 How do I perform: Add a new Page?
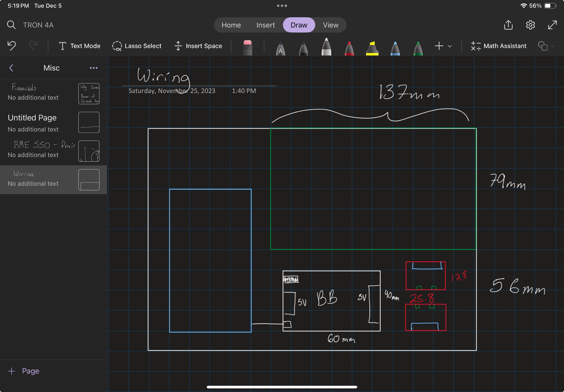[x=24, y=371]
